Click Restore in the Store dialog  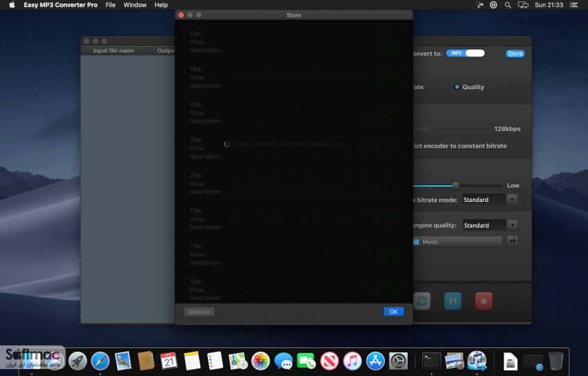[199, 311]
